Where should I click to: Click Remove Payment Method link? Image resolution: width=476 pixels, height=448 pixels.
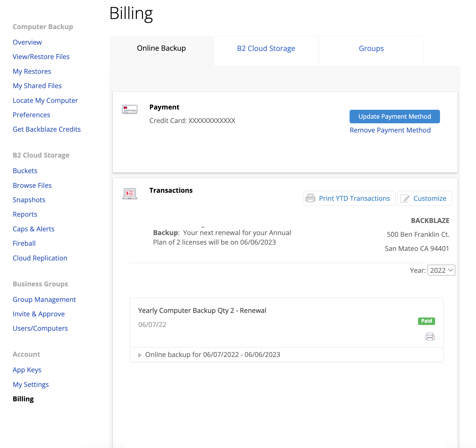[x=390, y=130]
